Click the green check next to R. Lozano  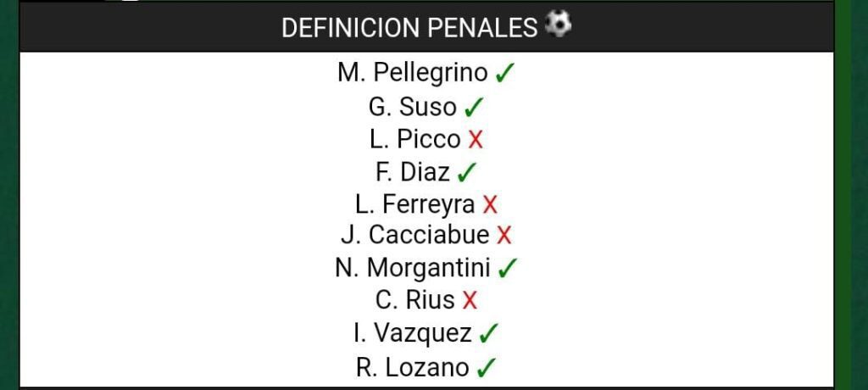[486, 368]
